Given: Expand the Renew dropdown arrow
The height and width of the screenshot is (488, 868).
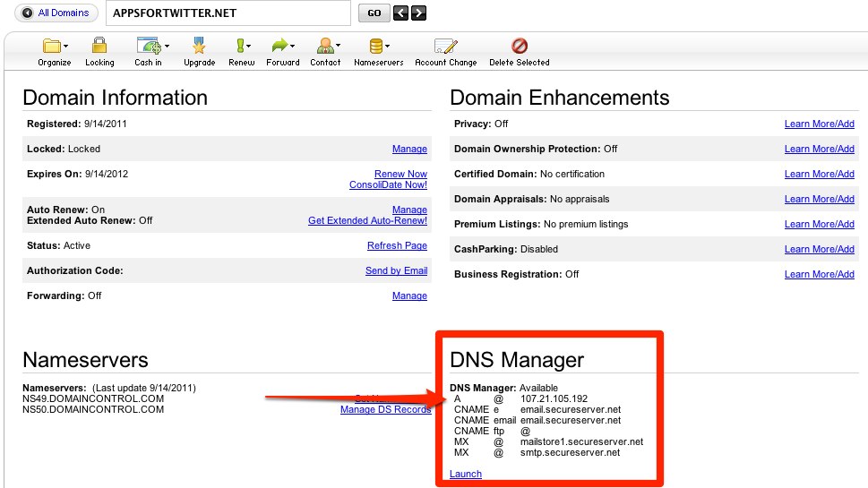Looking at the screenshot, I should 248,46.
